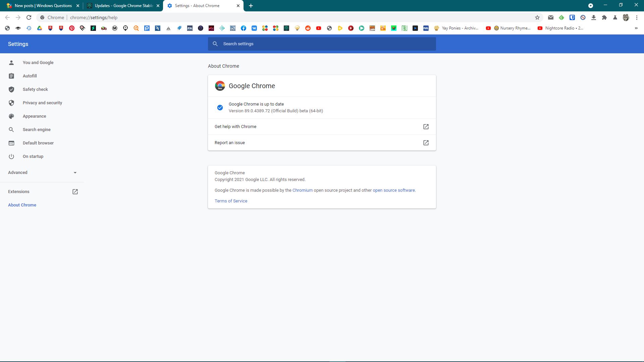The image size is (644, 362).
Task: Open the lightbulb bookmark icon
Action: [297, 28]
